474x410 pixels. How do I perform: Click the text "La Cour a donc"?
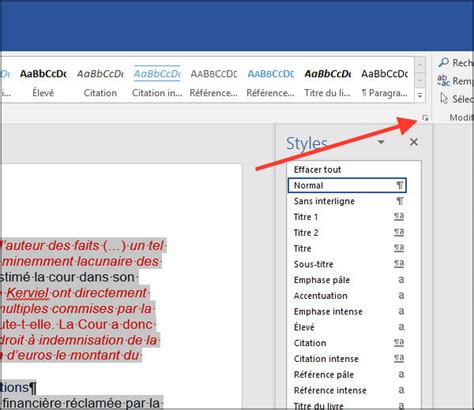click(x=106, y=324)
